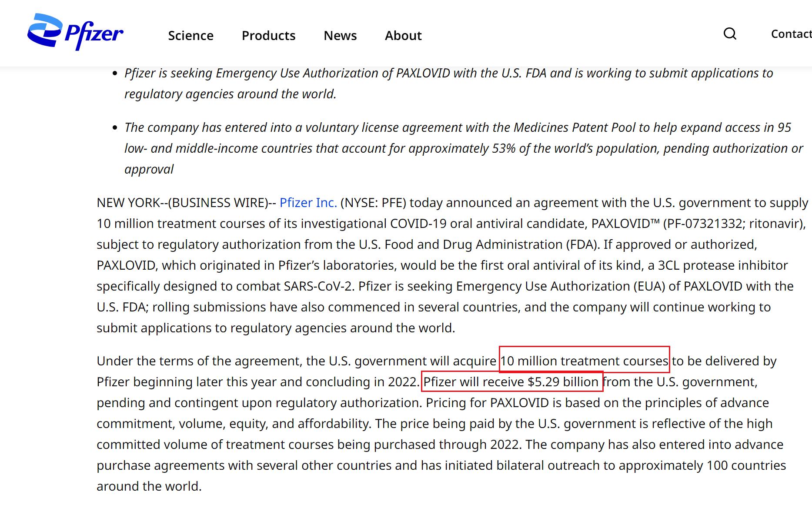The image size is (812, 505).
Task: Click the text "U.S. Food and Drug Administration (FDA)"
Action: tap(479, 244)
